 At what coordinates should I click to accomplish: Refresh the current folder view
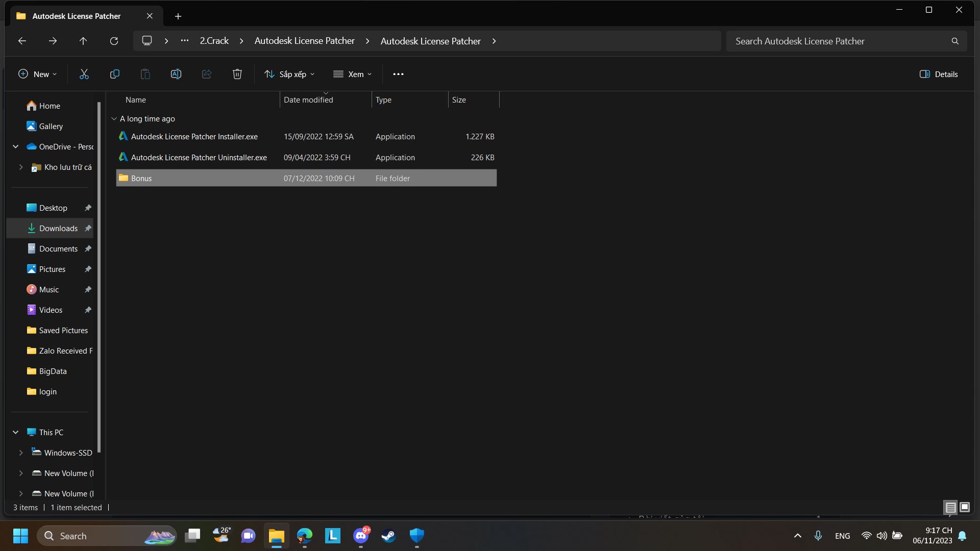[x=114, y=41]
